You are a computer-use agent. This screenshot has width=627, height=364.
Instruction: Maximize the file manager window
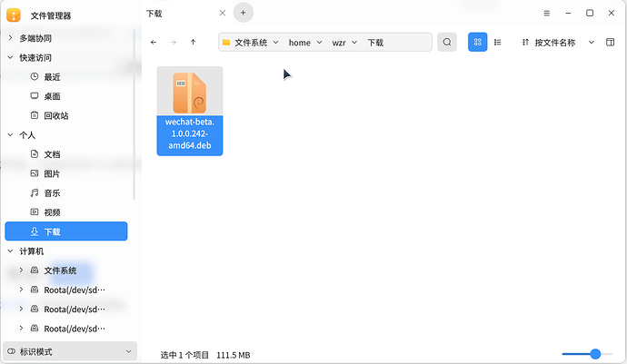point(590,13)
